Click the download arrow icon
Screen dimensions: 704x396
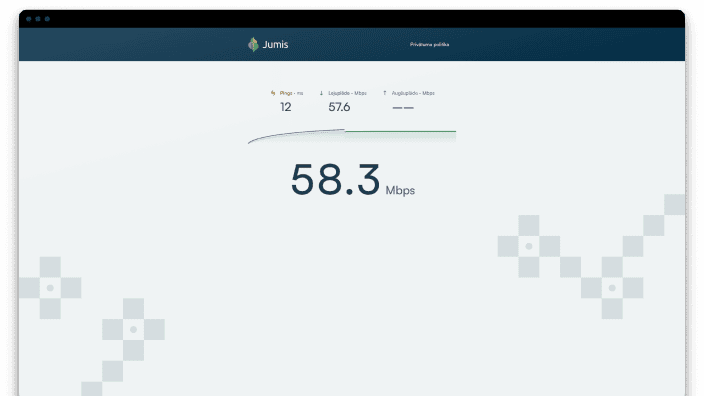[x=321, y=93]
